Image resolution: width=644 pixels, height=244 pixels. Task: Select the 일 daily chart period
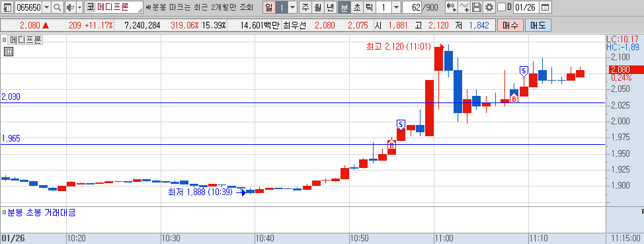[268, 7]
